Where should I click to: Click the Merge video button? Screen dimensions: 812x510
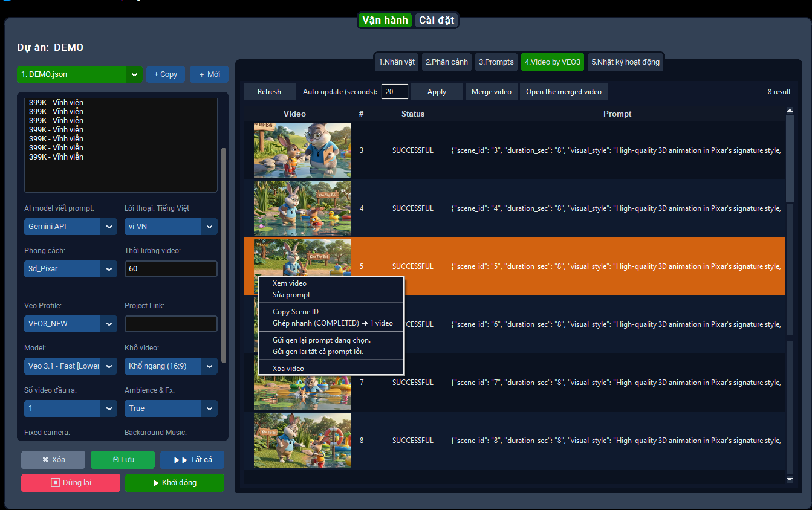[491, 91]
